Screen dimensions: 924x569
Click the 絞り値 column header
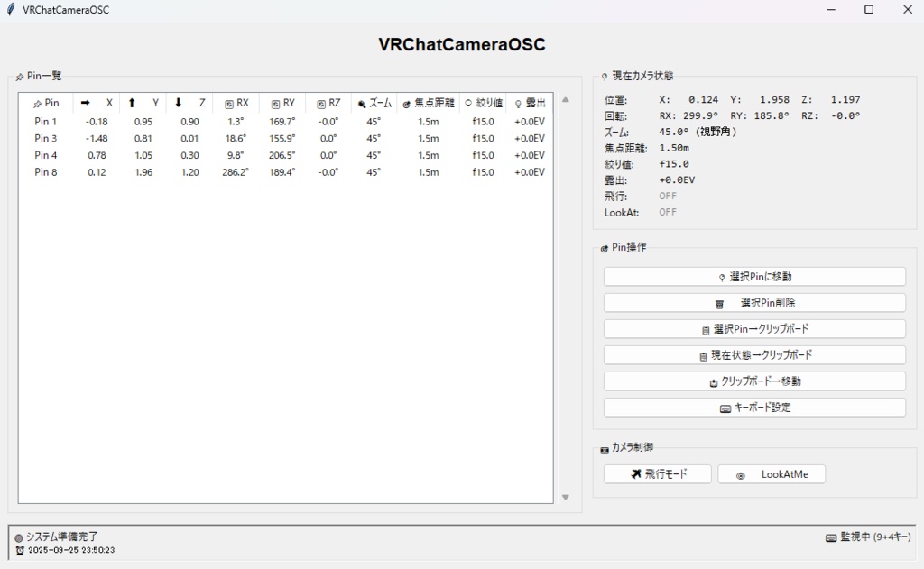point(484,103)
